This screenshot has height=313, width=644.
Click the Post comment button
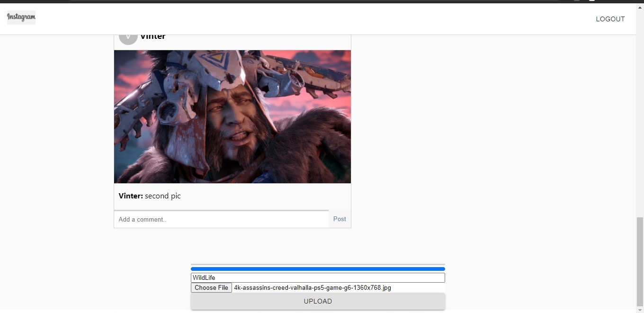click(340, 219)
